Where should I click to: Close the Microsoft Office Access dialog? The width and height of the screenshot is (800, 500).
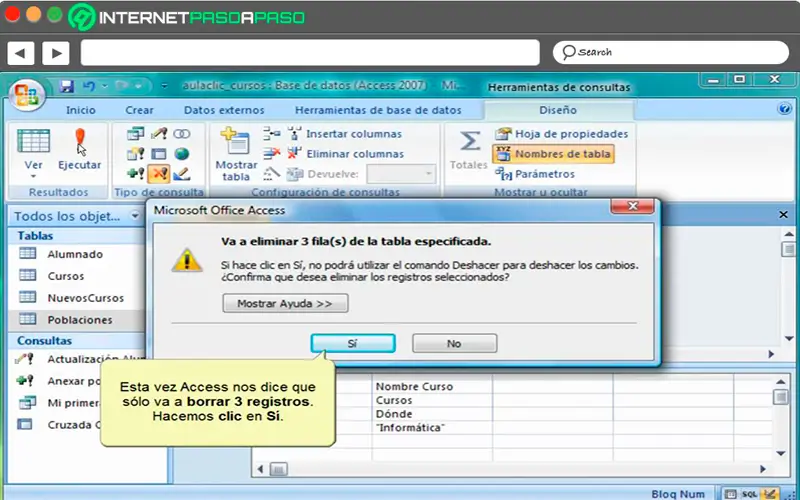(633, 206)
